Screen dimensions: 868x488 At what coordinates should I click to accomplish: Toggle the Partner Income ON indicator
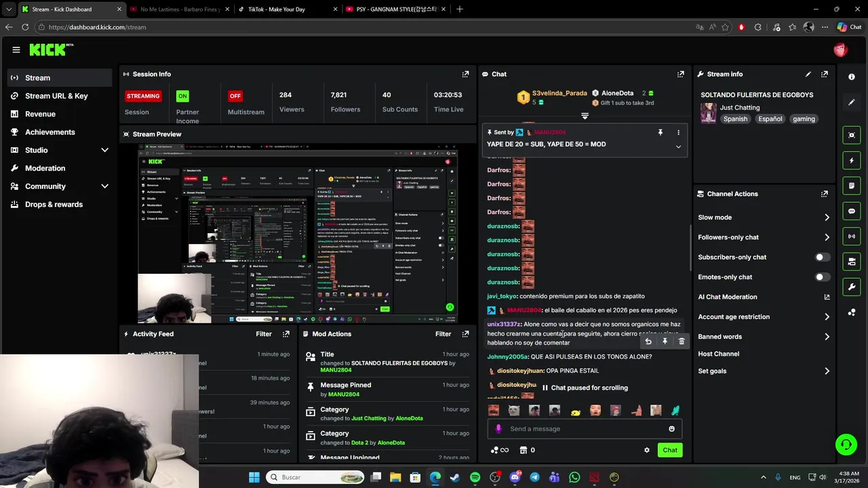tap(182, 96)
